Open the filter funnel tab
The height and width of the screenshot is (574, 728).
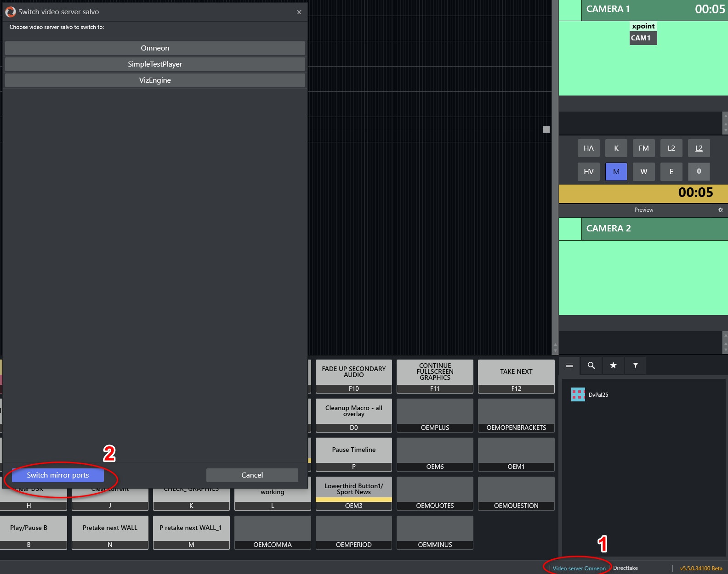[635, 366]
